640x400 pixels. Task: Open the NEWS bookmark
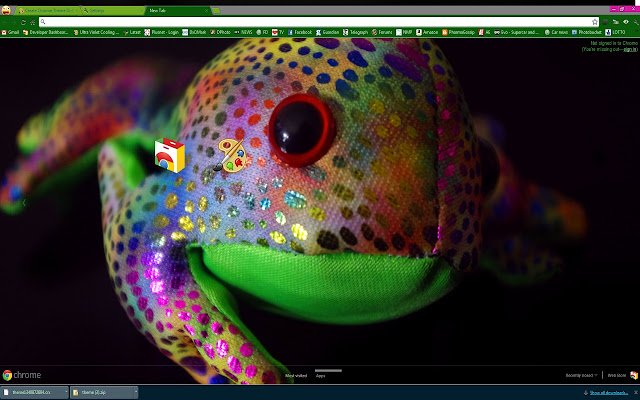[x=243, y=32]
